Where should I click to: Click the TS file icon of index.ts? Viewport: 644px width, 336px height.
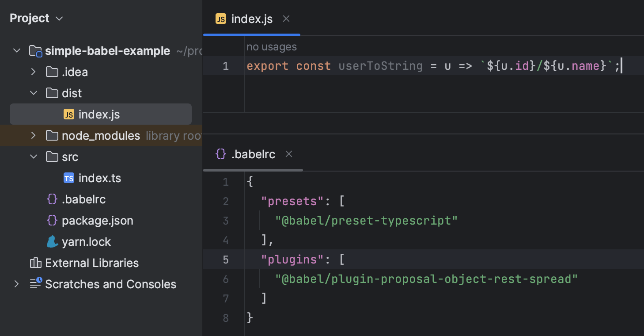pos(69,178)
